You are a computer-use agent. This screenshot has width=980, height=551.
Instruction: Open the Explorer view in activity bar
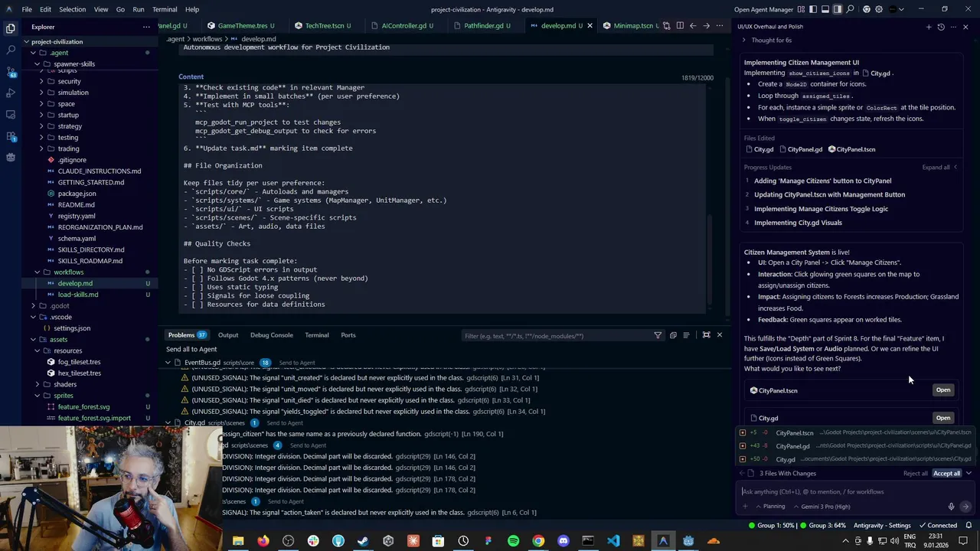(11, 28)
